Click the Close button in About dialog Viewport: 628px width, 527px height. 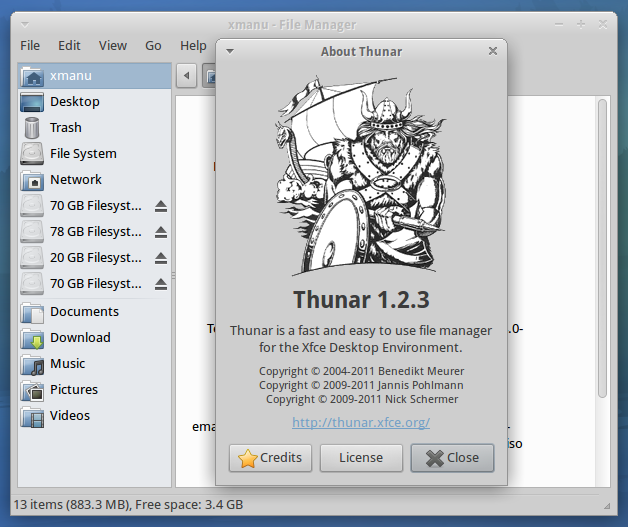click(452, 458)
